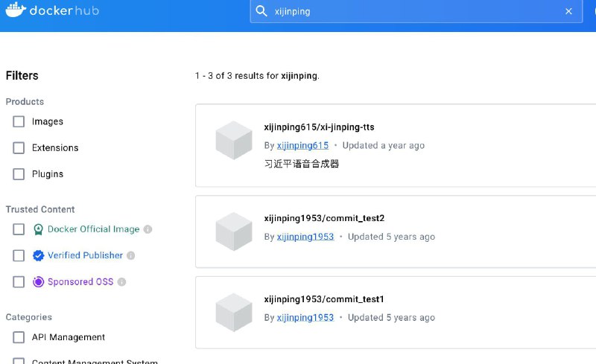Click the Verified Publisher blue badge icon
Image resolution: width=596 pixels, height=364 pixels.
pos(38,255)
